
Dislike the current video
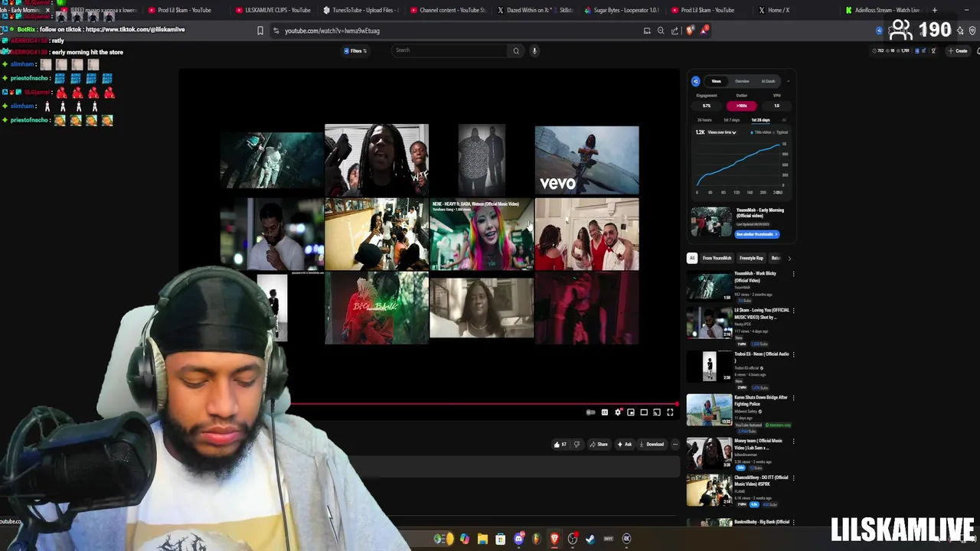pyautogui.click(x=577, y=445)
